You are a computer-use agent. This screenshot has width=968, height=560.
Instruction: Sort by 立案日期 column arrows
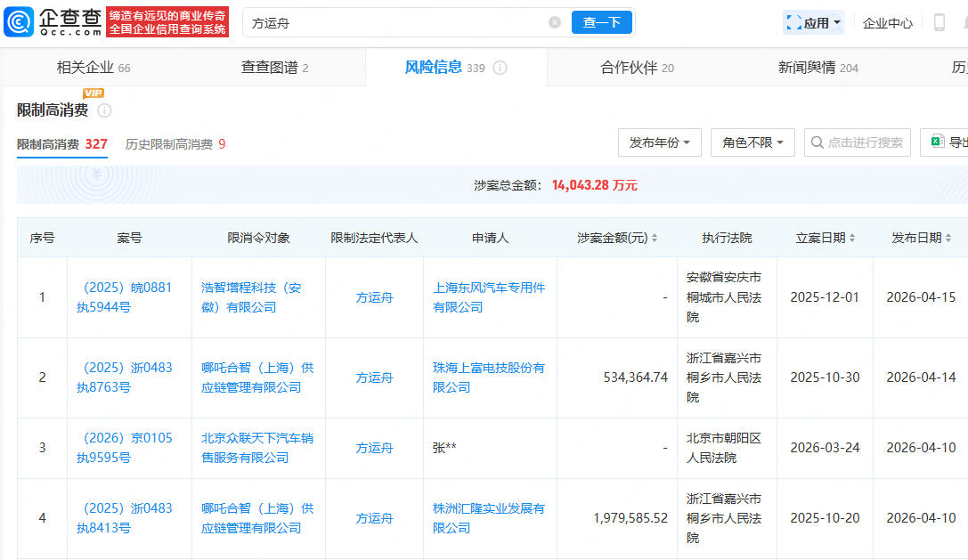coord(852,239)
